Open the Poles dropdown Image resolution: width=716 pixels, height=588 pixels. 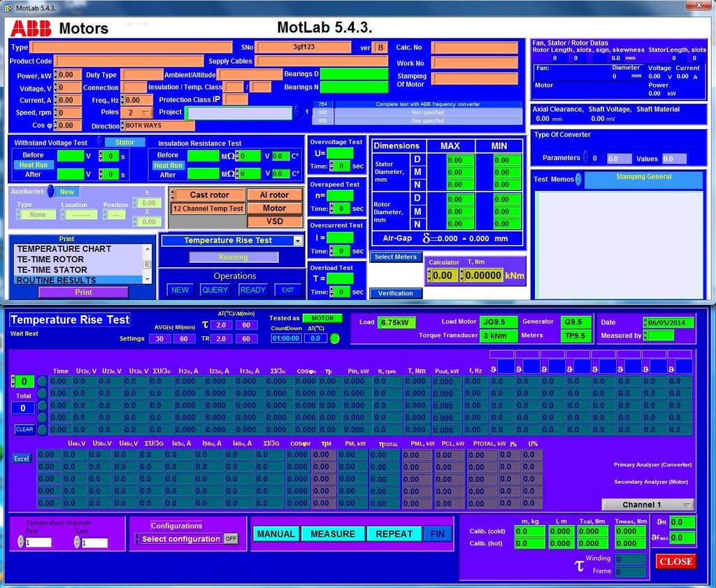pos(138,113)
